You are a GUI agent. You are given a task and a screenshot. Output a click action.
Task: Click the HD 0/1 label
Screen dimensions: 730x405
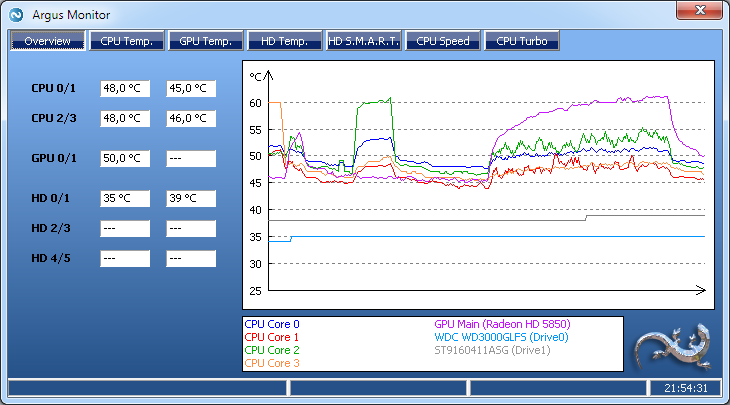pos(50,198)
